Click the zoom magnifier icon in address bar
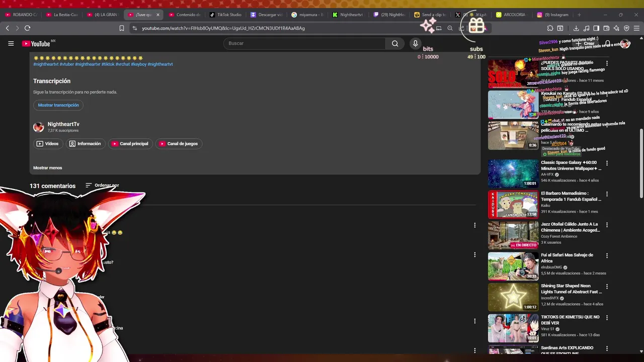 click(x=450, y=28)
